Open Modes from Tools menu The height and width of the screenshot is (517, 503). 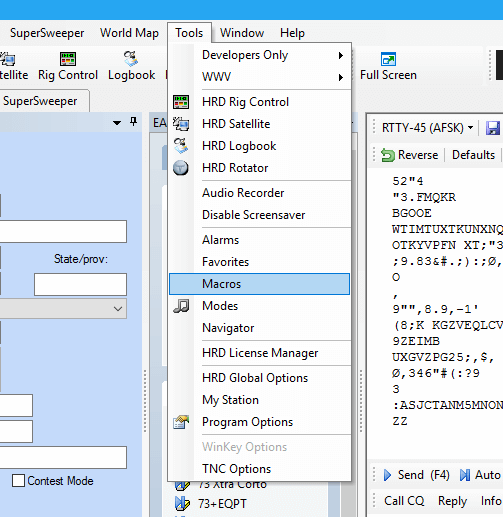click(x=259, y=306)
